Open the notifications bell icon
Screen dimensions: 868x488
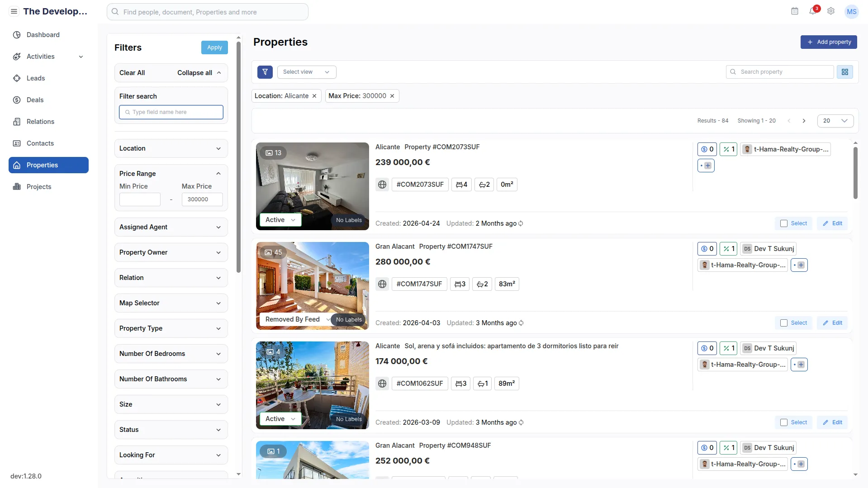point(813,11)
